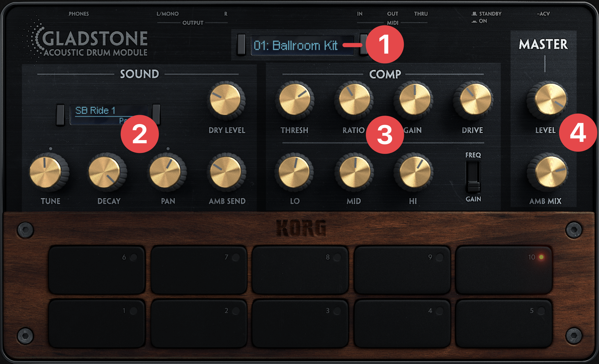
Task: Click the DRY LEVEL knob
Action: point(226,100)
